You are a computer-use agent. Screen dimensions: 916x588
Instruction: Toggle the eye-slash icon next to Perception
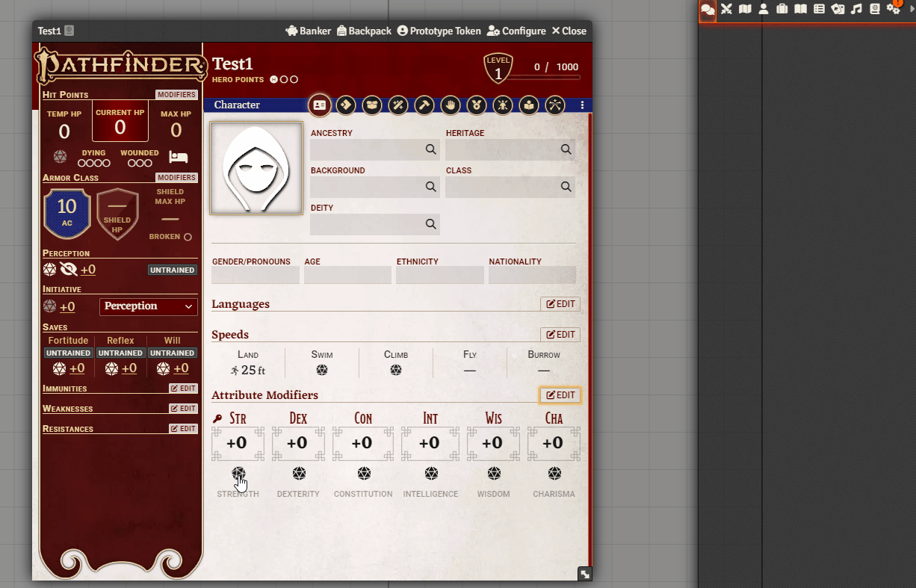(69, 270)
